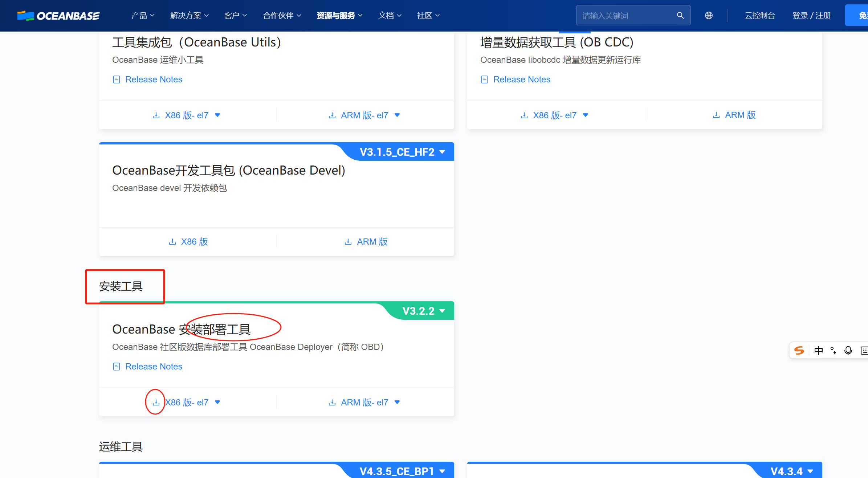Image resolution: width=868 pixels, height=478 pixels.
Task: Open V4.3.4 version dropdown
Action: pyautogui.click(x=792, y=471)
